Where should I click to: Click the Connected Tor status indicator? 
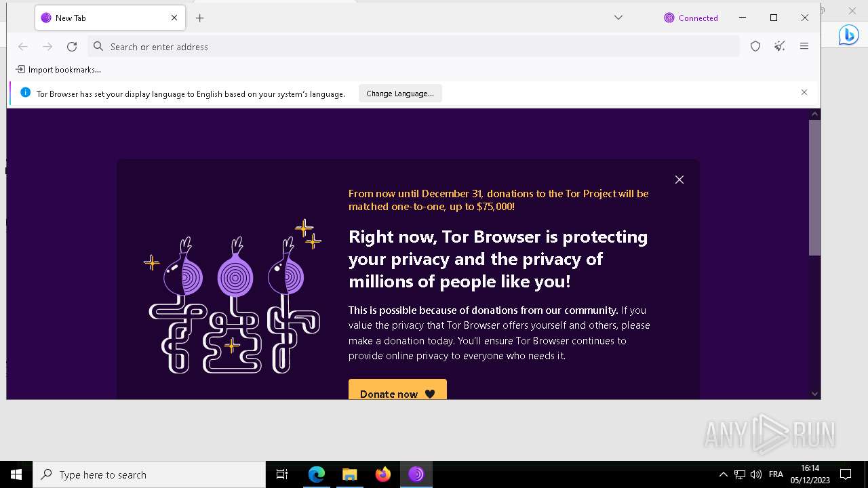click(691, 18)
